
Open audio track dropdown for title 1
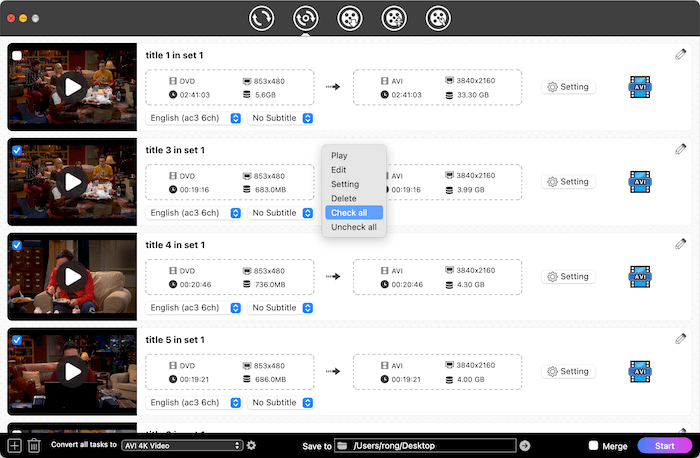click(194, 118)
